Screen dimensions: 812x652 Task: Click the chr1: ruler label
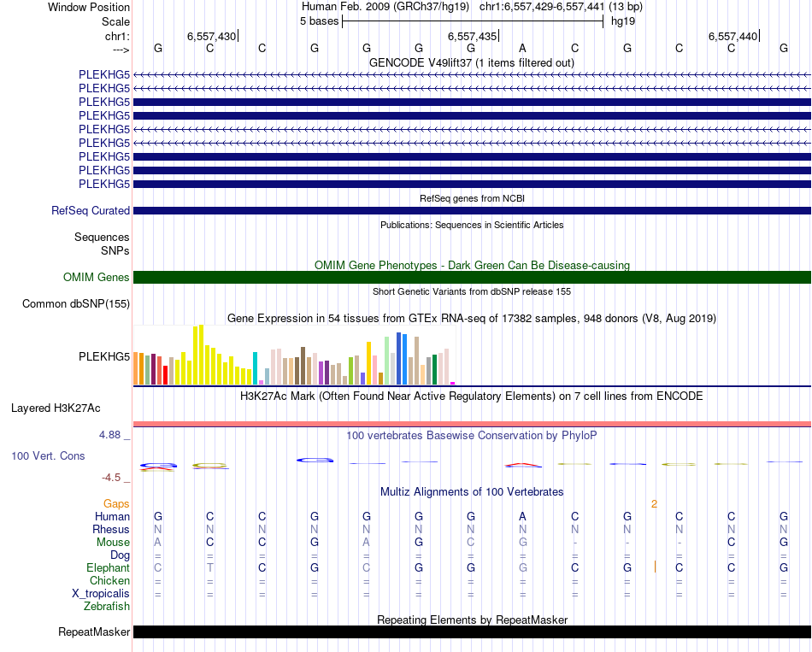(117, 36)
